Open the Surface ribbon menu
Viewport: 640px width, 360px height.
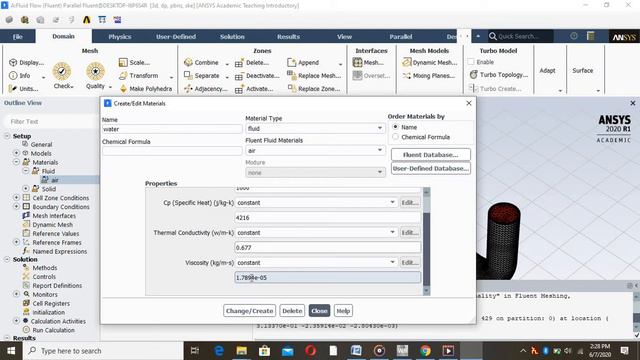[582, 71]
